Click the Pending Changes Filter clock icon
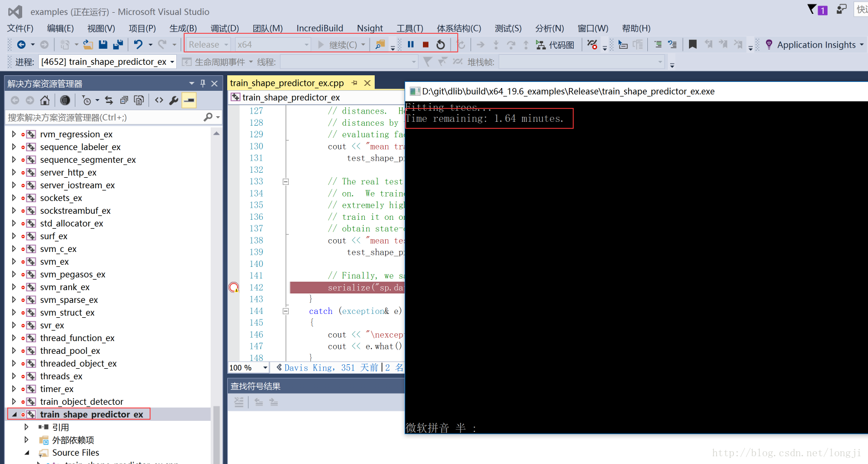The image size is (868, 464). 86,100
